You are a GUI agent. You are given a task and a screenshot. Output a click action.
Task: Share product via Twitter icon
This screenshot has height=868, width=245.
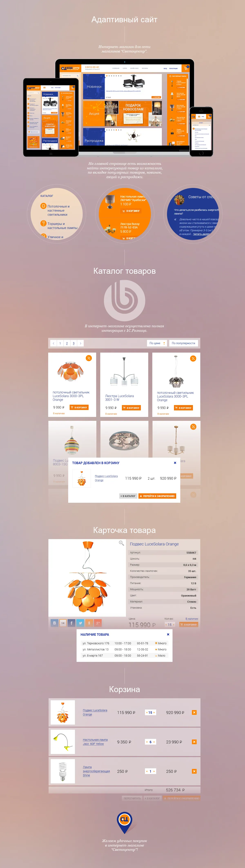click(x=80, y=623)
